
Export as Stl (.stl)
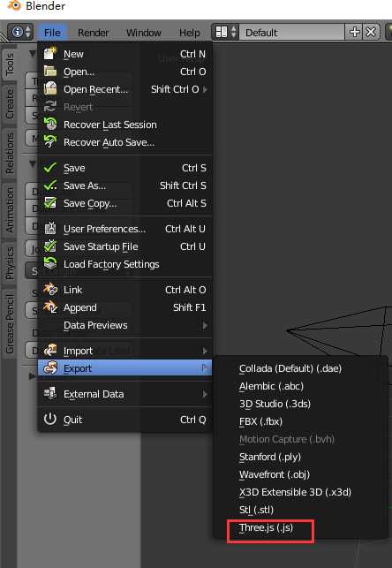point(256,510)
